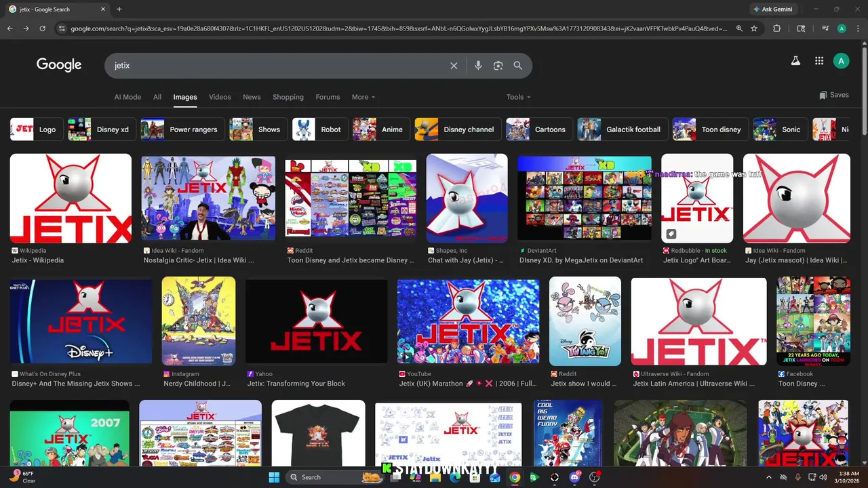Expand the Tools dropdown
868x488 pixels.
[x=518, y=97]
